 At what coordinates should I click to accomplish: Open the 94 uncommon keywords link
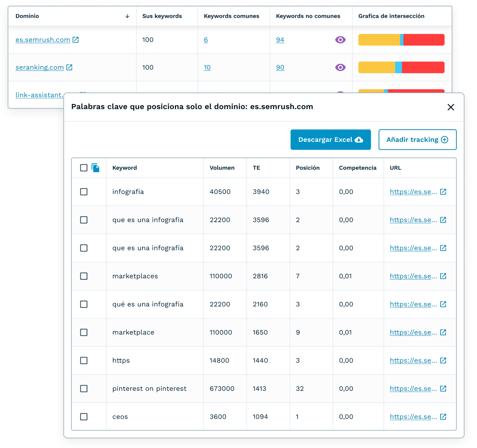pyautogui.click(x=280, y=40)
